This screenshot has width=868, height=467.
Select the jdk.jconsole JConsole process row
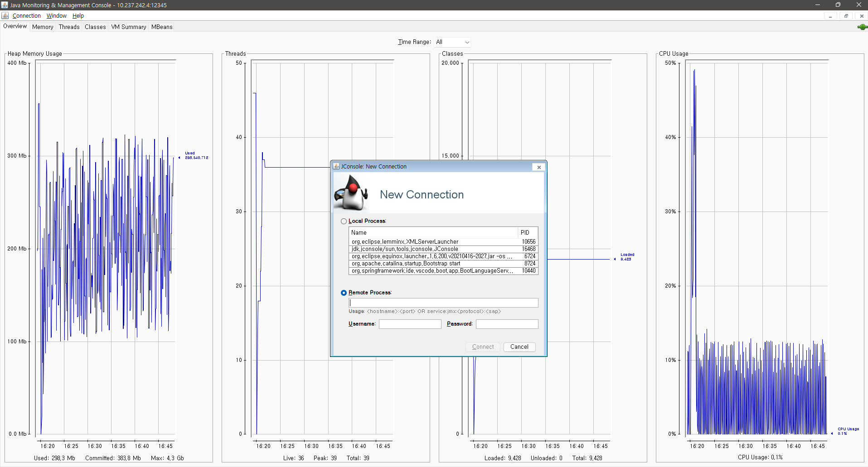443,249
